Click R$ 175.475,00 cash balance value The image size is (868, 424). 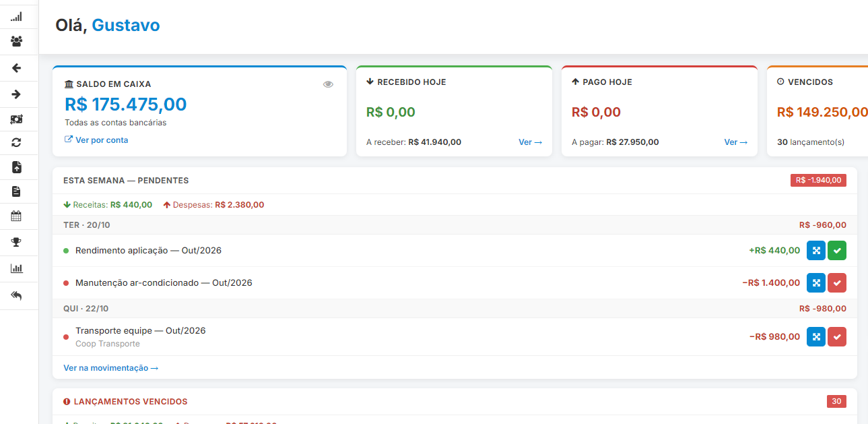(x=125, y=104)
